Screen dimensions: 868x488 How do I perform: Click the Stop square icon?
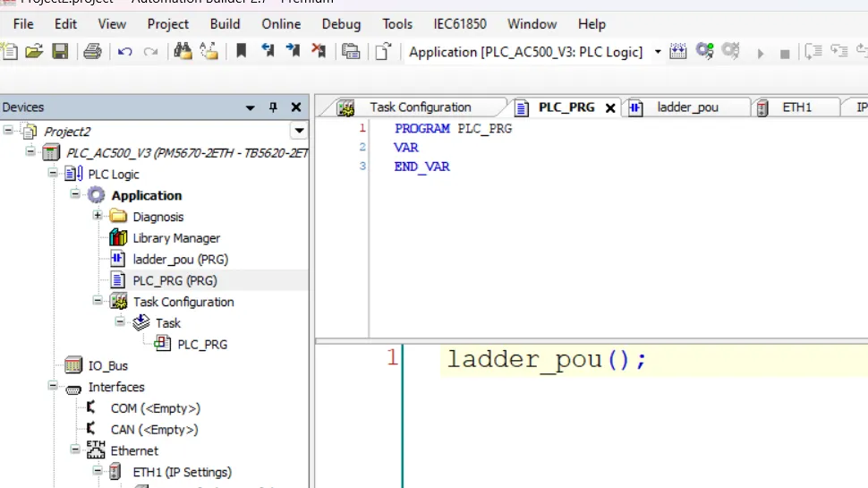tap(785, 54)
